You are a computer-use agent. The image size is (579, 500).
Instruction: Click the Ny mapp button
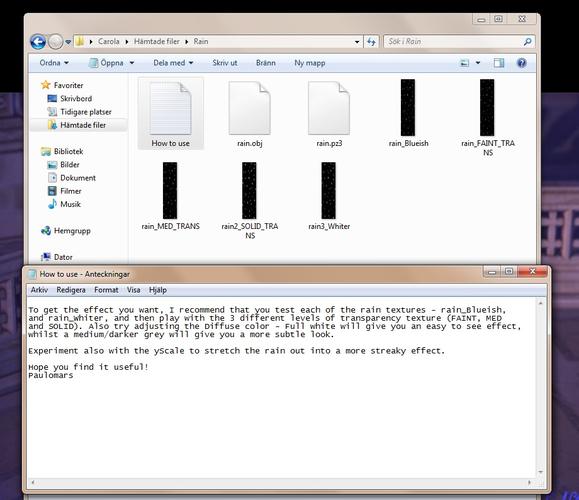309,63
